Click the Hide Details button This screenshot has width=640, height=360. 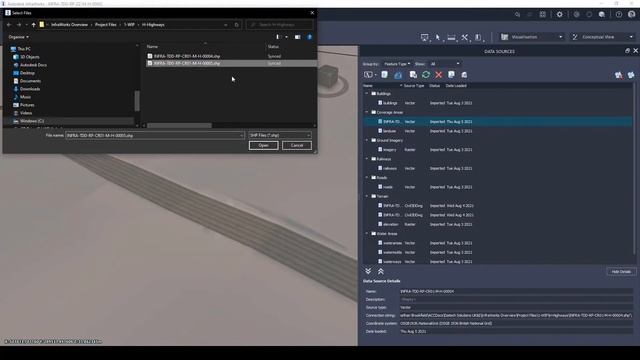click(x=621, y=271)
